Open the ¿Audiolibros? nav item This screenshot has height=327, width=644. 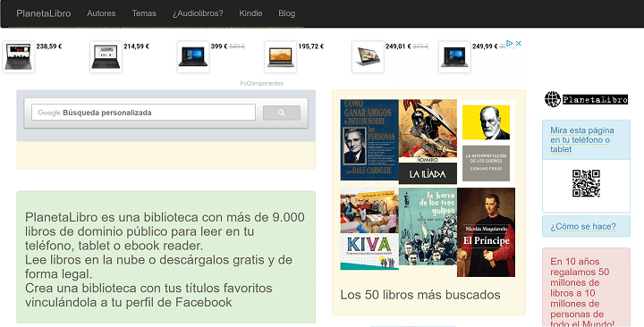pos(198,13)
